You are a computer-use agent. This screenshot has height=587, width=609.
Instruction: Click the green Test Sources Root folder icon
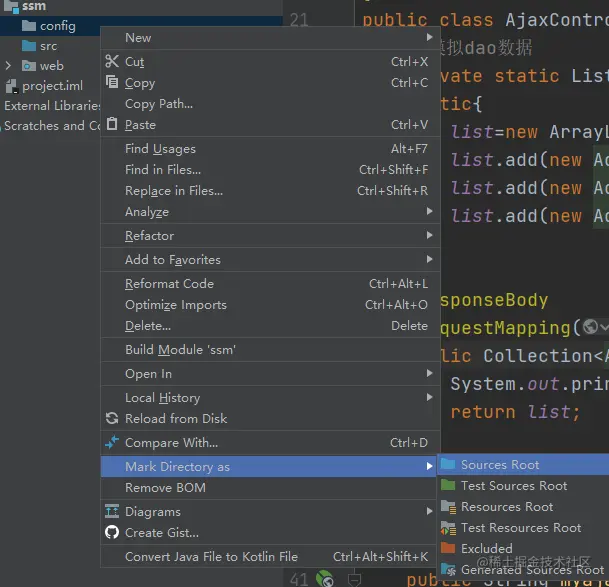click(448, 485)
